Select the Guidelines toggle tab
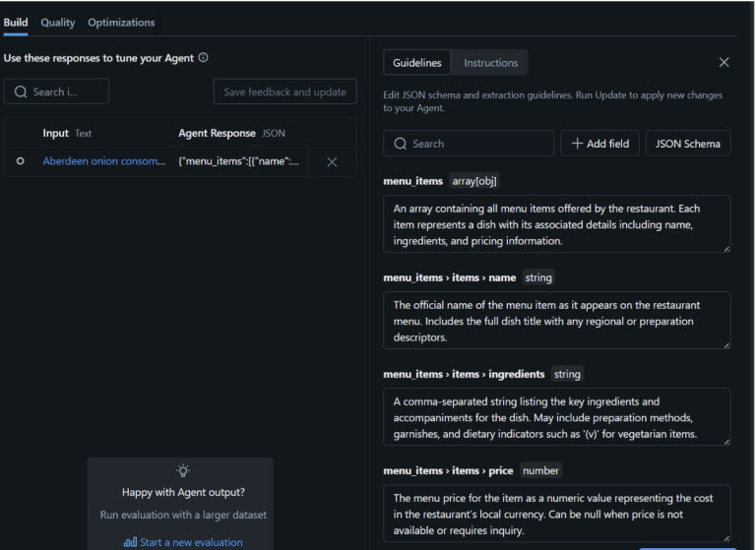Viewport: 756px width, 550px height. 417,63
